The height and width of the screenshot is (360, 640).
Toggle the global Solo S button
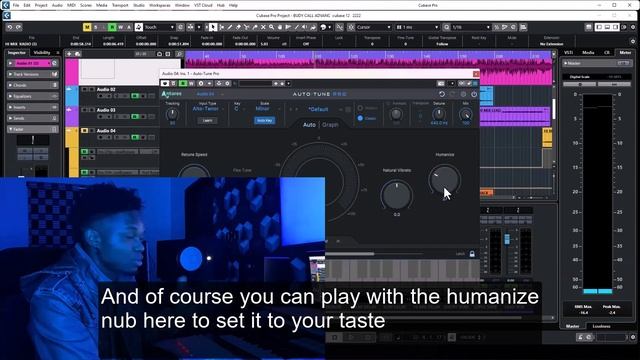coord(96,27)
